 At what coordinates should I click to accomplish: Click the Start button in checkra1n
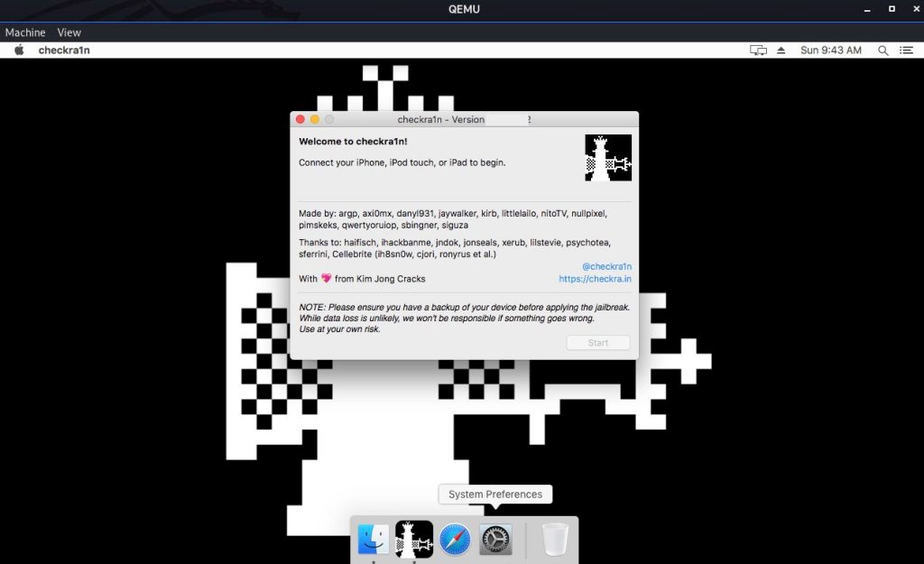[598, 342]
